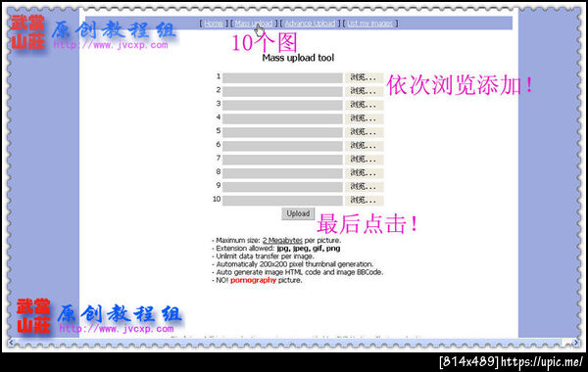
Task: Browse for a file in row 1
Action: point(364,78)
